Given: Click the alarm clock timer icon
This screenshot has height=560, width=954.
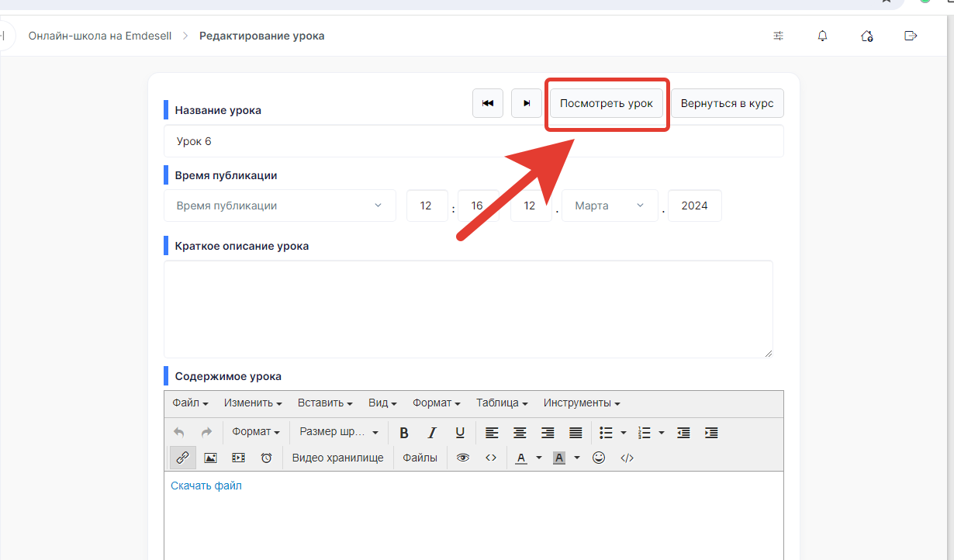Looking at the screenshot, I should pyautogui.click(x=266, y=458).
